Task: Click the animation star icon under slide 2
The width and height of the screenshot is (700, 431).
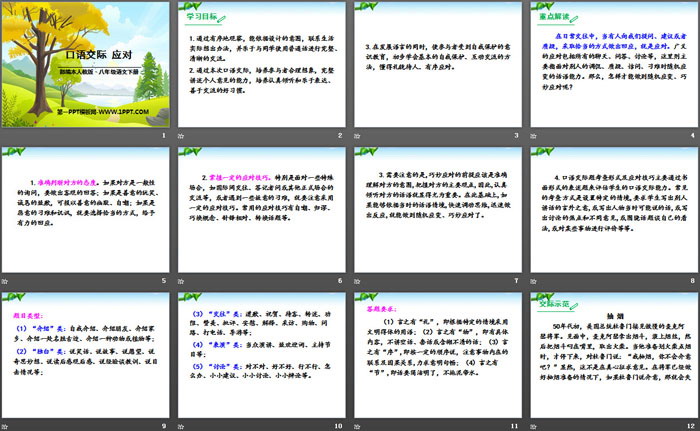Action: 181,136
